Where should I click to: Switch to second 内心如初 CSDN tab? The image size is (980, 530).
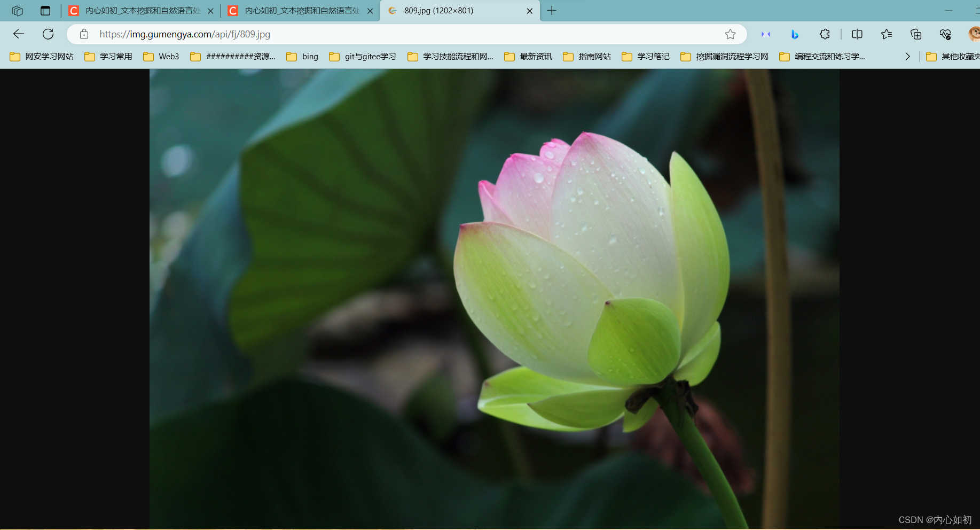coord(301,11)
